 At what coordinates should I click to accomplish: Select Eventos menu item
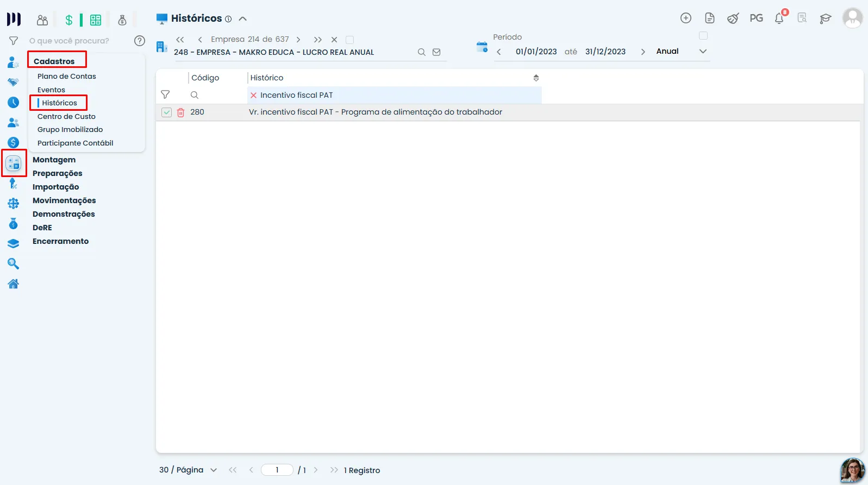[51, 90]
